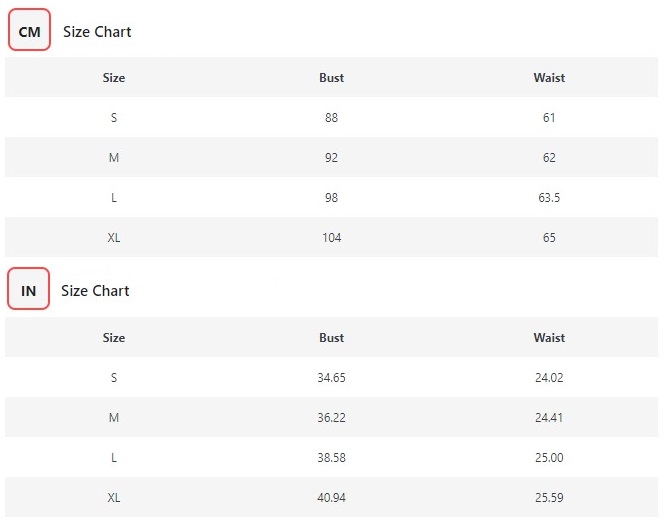Click waist value 63.5
This screenshot has height=527, width=670.
pos(549,197)
